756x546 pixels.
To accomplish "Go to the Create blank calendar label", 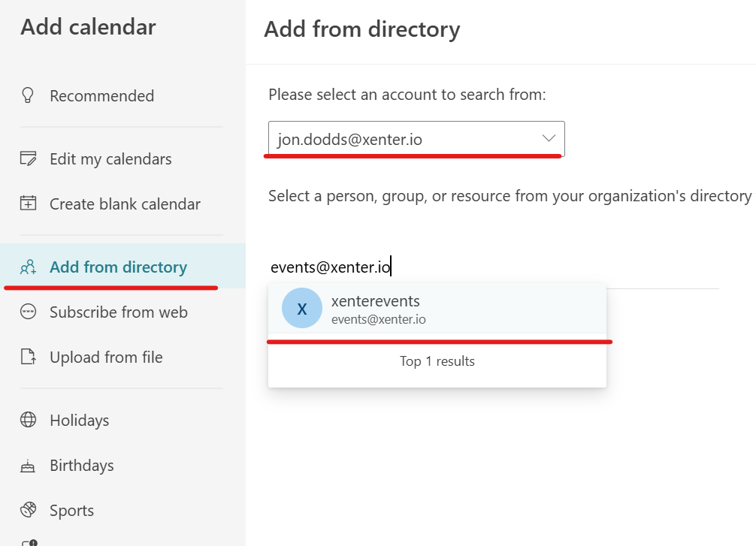I will click(x=125, y=204).
